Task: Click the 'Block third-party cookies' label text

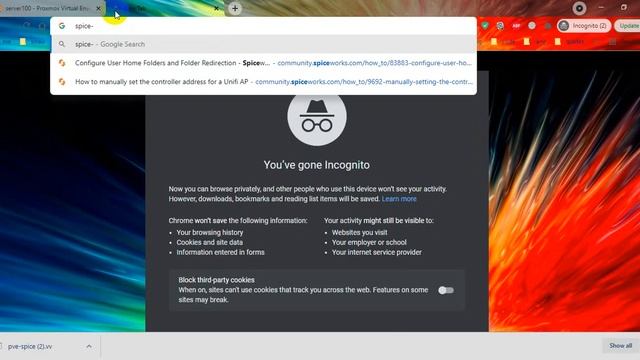Action: tap(216, 280)
